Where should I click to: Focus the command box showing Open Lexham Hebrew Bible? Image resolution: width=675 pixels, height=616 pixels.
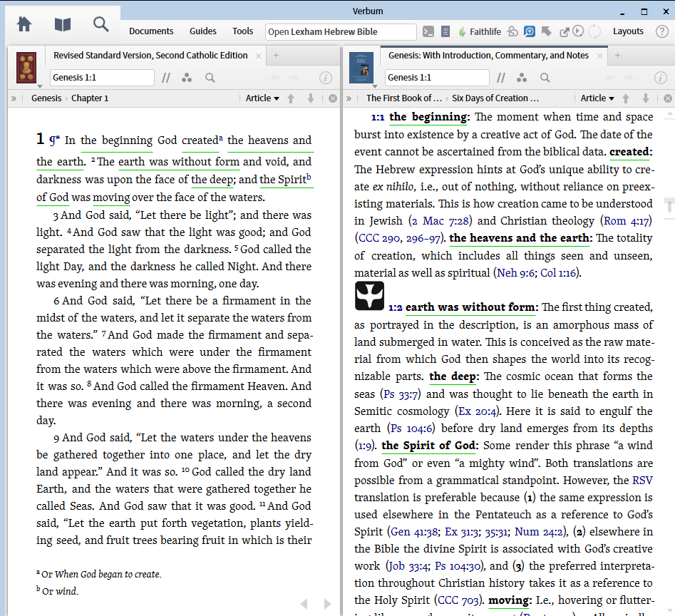[x=341, y=32]
